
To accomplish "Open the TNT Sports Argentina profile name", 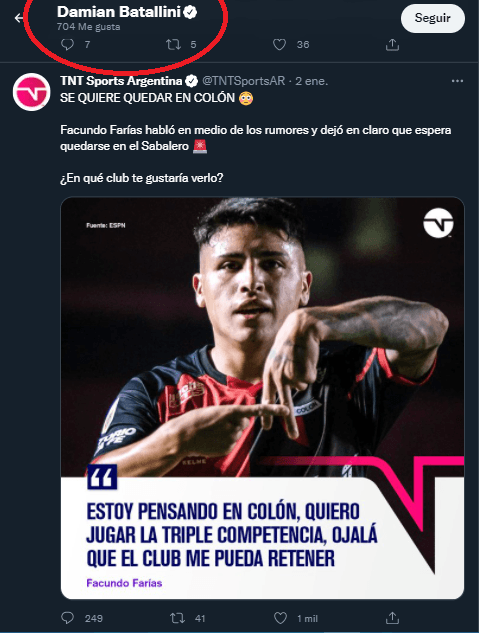I will pos(121,81).
